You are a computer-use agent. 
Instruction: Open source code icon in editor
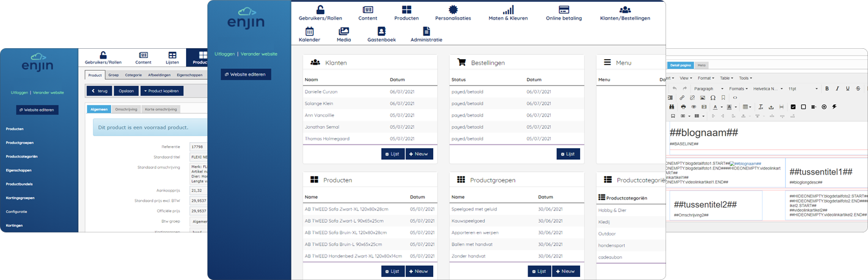735,98
